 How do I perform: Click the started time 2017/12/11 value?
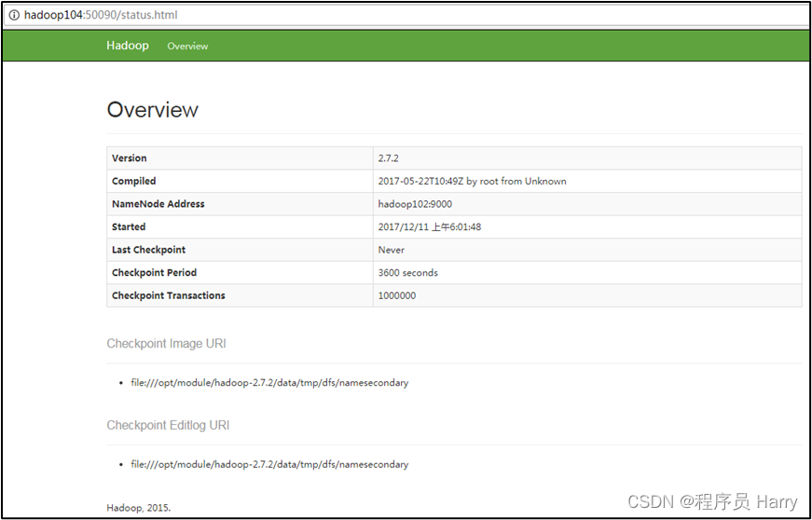coord(429,226)
